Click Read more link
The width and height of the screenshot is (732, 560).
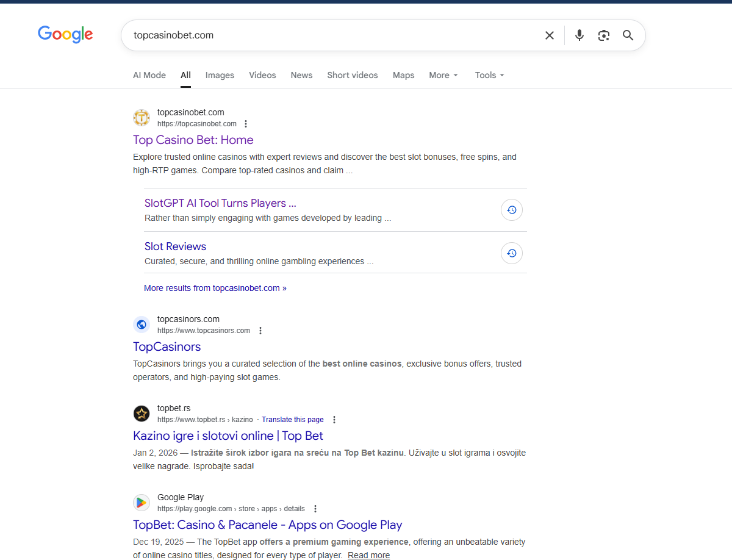(368, 555)
